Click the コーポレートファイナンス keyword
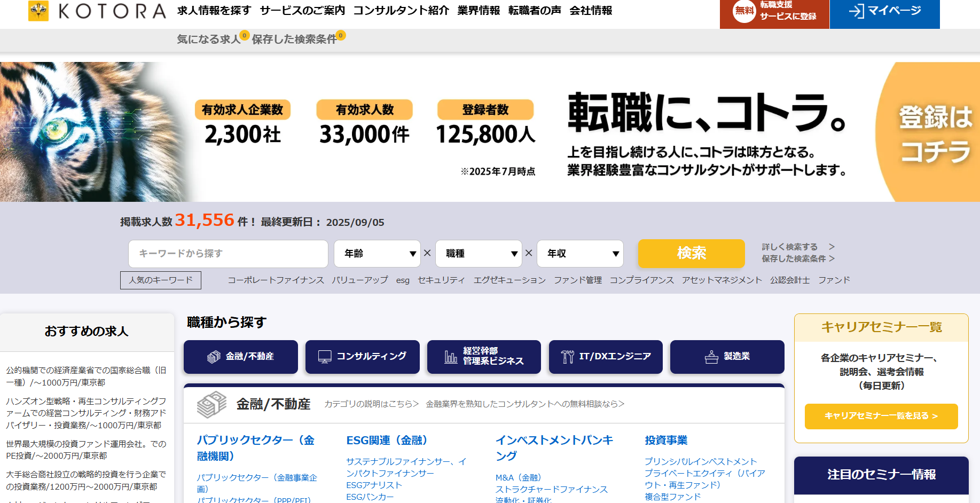Viewport: 980px width, 503px height. (276, 280)
